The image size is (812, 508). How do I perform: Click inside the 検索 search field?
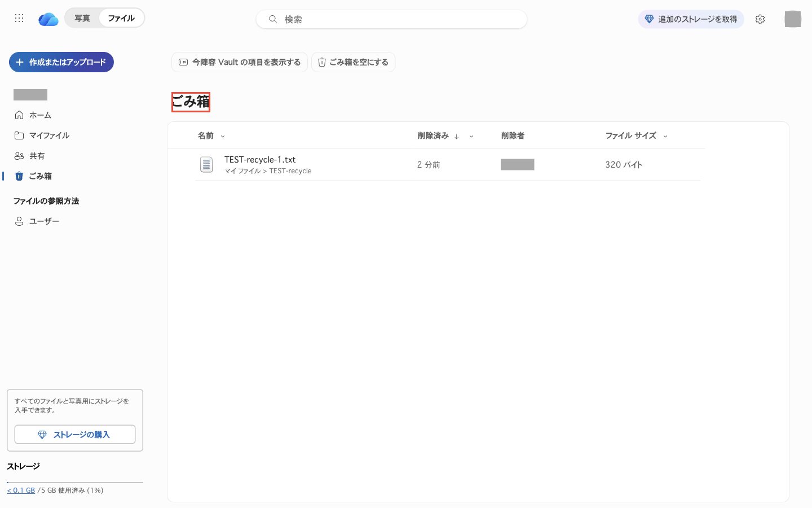tap(391, 19)
